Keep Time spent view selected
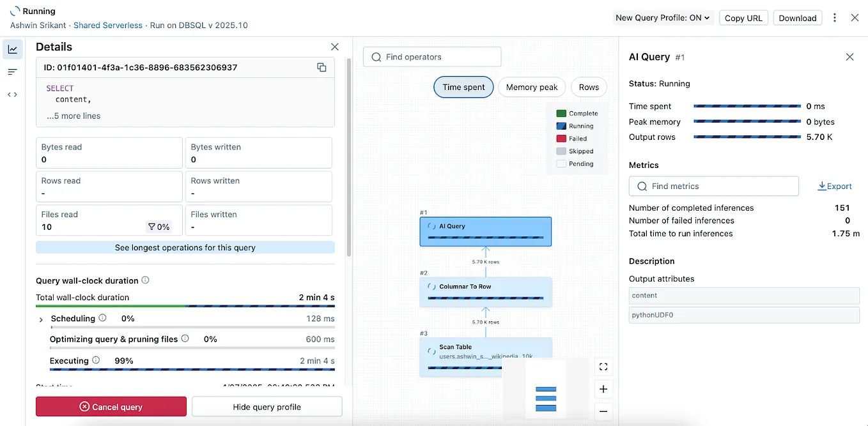 coord(463,87)
